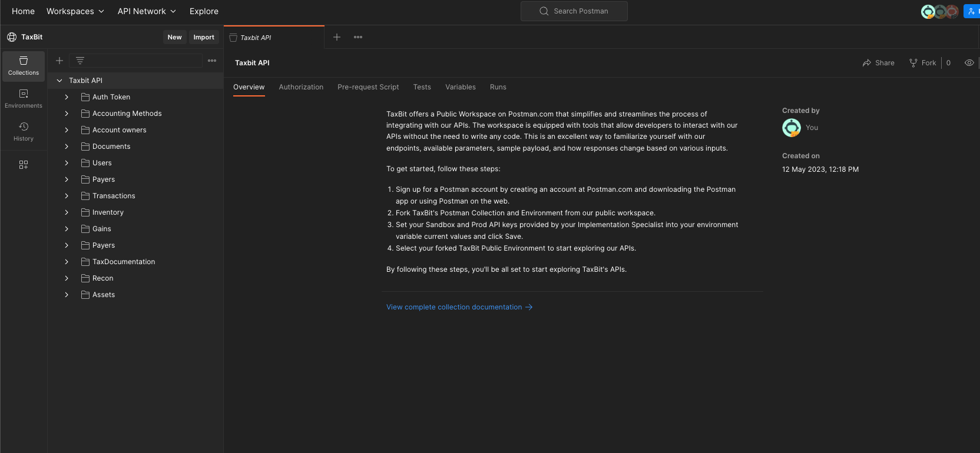Click the Import button
Image resolution: width=980 pixels, height=453 pixels.
[x=204, y=37]
